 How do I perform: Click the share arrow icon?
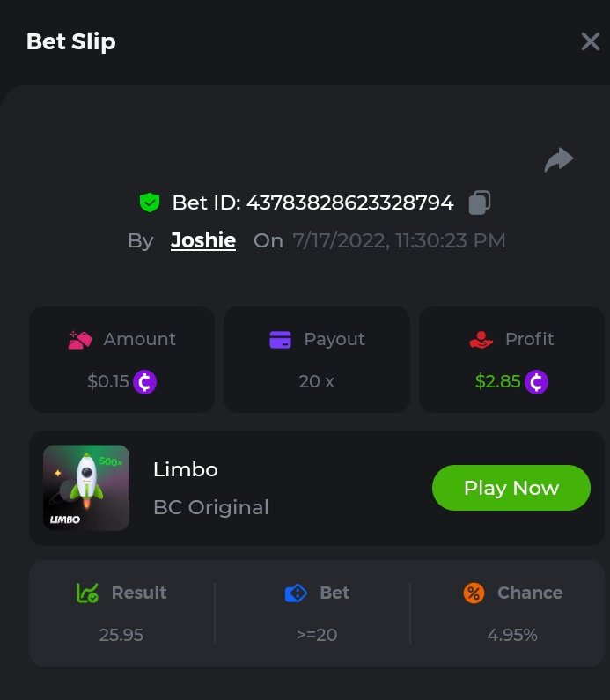(559, 159)
